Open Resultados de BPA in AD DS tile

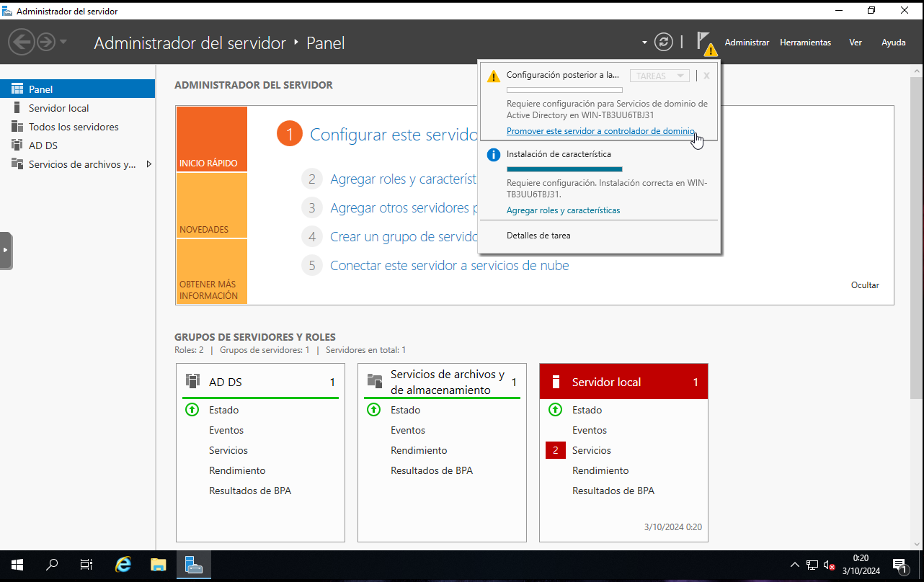coord(250,491)
